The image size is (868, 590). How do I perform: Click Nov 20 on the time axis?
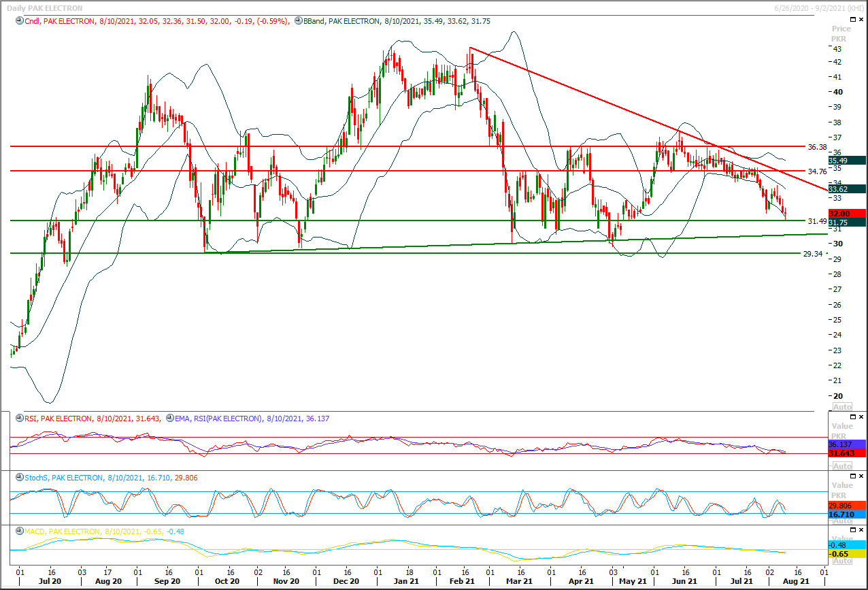pos(286,582)
